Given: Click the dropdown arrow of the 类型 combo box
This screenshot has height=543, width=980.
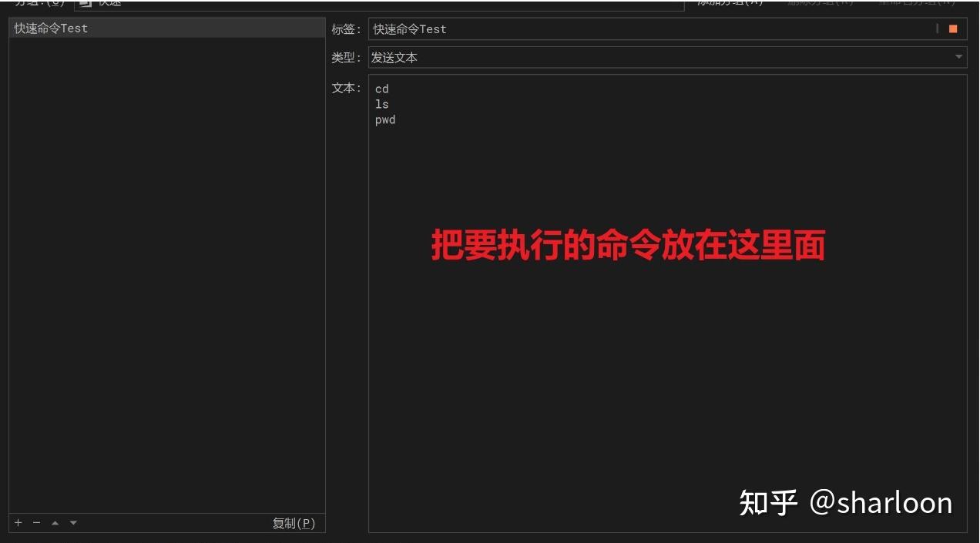Looking at the screenshot, I should click(959, 56).
